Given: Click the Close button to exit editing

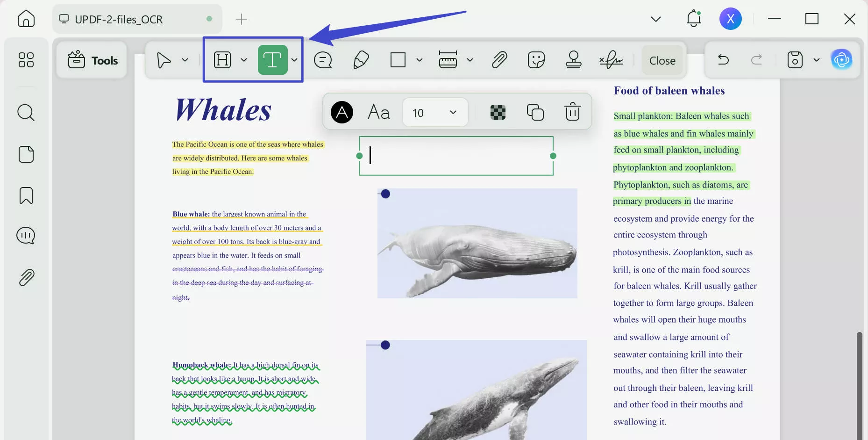Looking at the screenshot, I should tap(662, 60).
